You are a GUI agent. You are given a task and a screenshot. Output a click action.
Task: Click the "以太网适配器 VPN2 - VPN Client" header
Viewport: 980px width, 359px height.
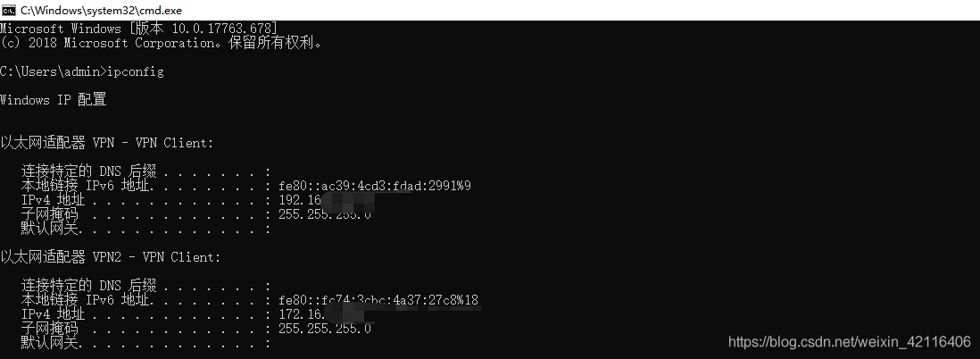tap(111, 257)
